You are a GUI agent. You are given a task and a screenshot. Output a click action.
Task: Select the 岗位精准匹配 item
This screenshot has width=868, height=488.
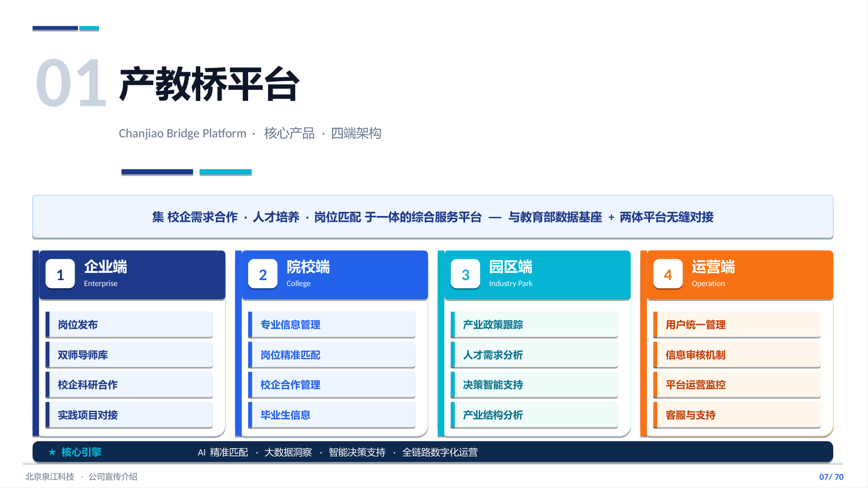click(332, 355)
